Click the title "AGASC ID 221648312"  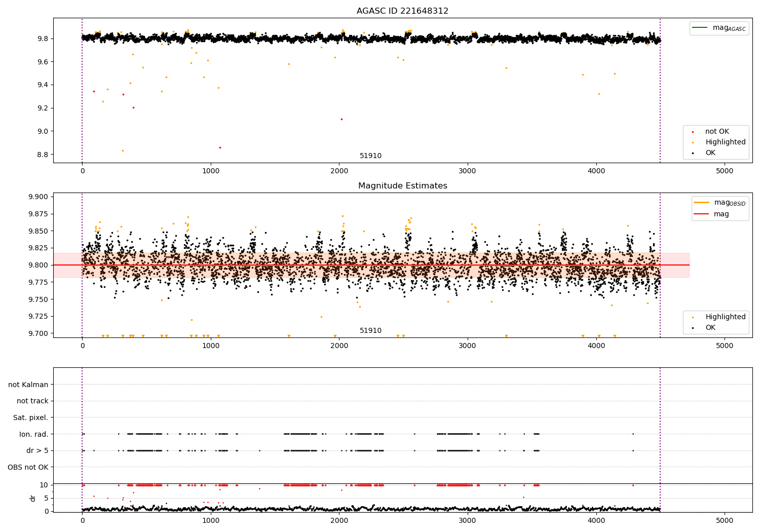pyautogui.click(x=402, y=11)
